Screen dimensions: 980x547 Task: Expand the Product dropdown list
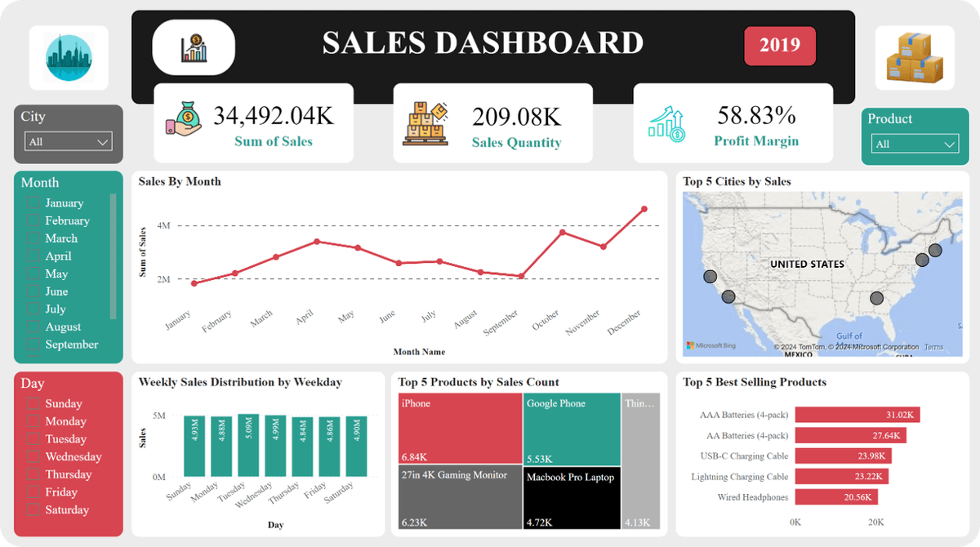pos(915,145)
